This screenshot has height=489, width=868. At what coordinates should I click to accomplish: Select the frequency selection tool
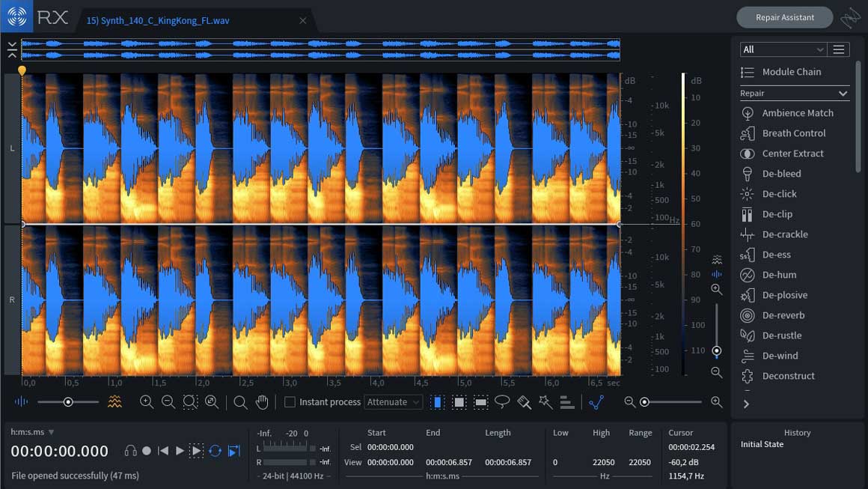point(480,402)
